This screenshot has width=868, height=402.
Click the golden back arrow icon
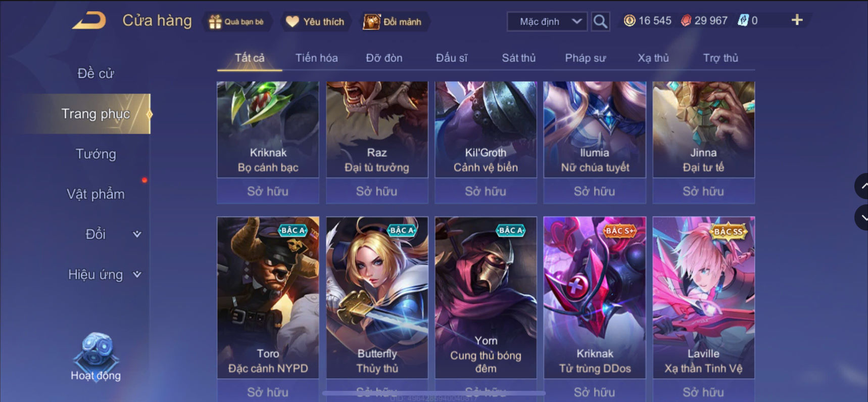click(x=89, y=21)
